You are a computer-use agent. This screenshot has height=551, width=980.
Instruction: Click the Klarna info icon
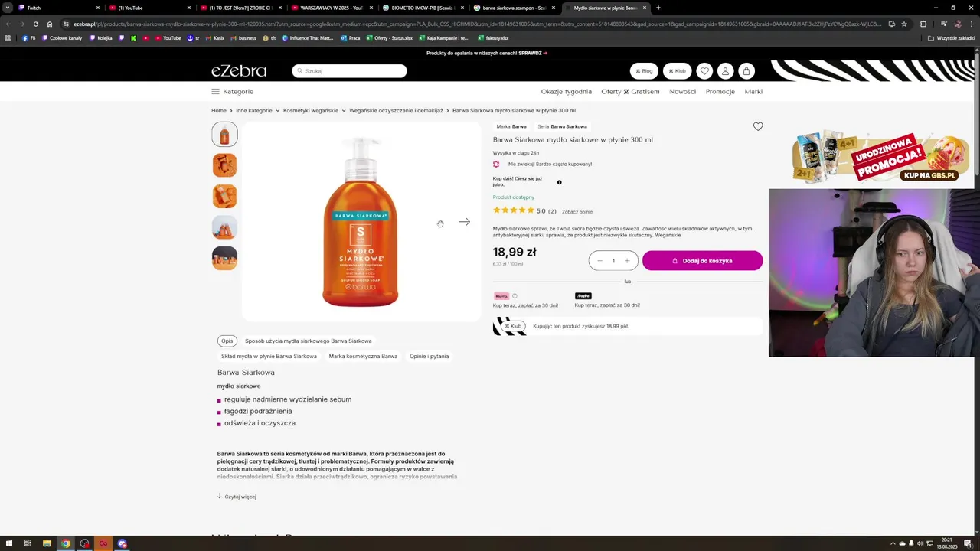pyautogui.click(x=514, y=296)
